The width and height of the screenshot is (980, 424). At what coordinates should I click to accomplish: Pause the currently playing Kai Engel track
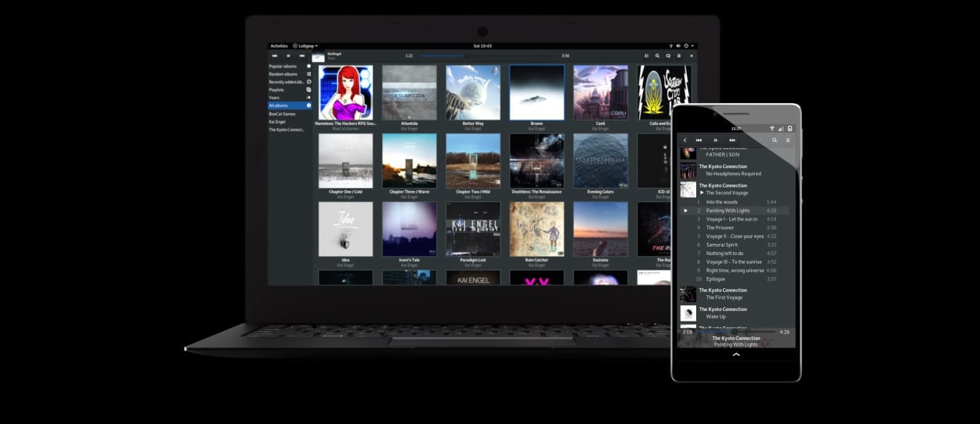pyautogui.click(x=288, y=55)
